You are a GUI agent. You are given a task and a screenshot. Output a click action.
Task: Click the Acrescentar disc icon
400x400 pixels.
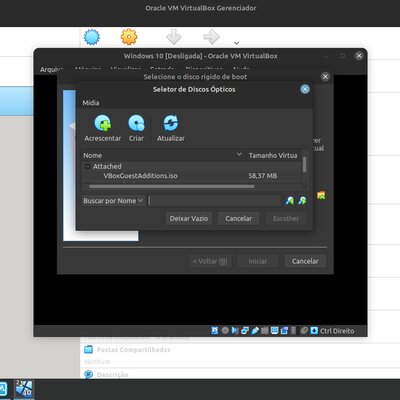[x=103, y=123]
